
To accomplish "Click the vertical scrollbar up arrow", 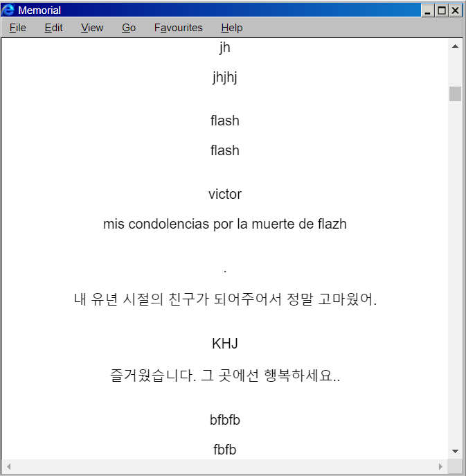I will pos(455,46).
